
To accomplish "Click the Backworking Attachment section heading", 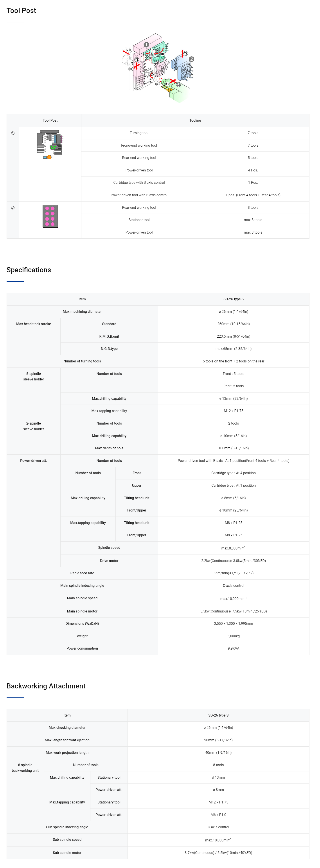I will (x=46, y=686).
